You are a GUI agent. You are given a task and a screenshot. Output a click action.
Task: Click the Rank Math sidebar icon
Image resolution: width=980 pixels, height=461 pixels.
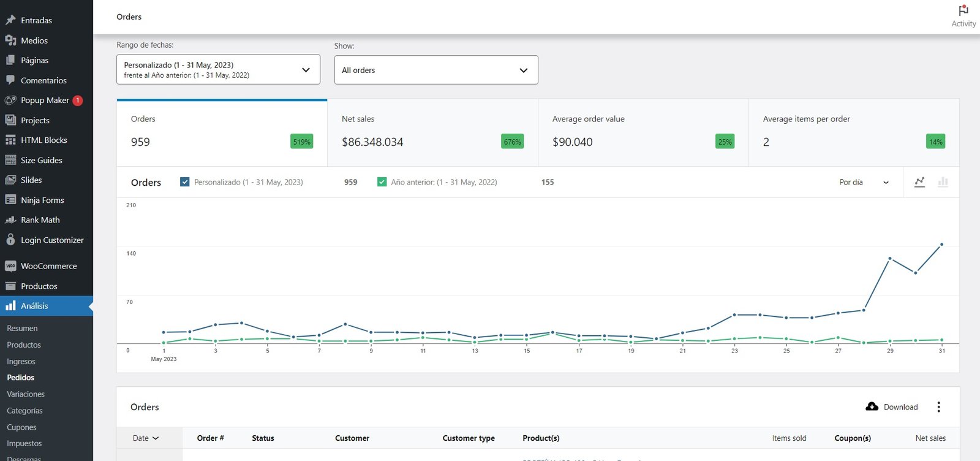click(10, 220)
